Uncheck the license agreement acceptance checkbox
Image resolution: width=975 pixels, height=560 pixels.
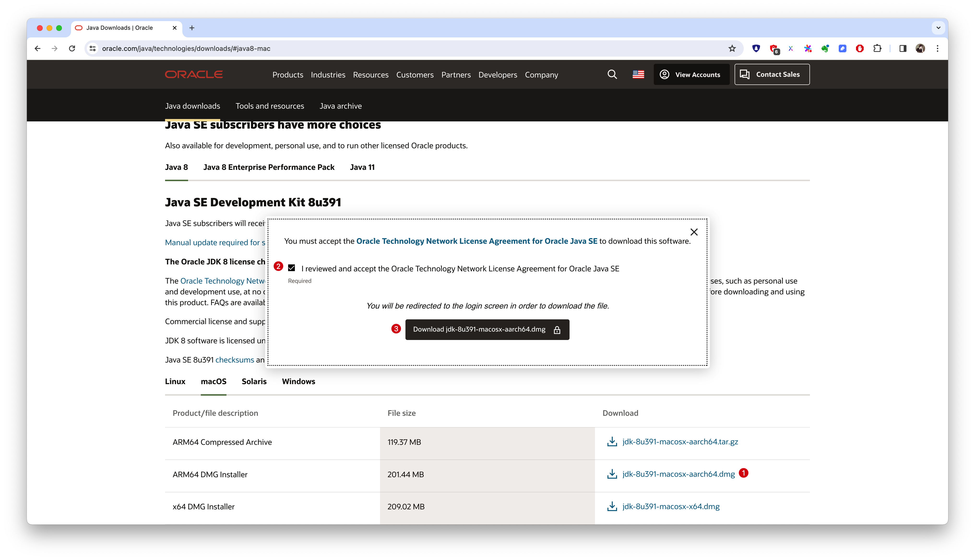click(x=291, y=268)
